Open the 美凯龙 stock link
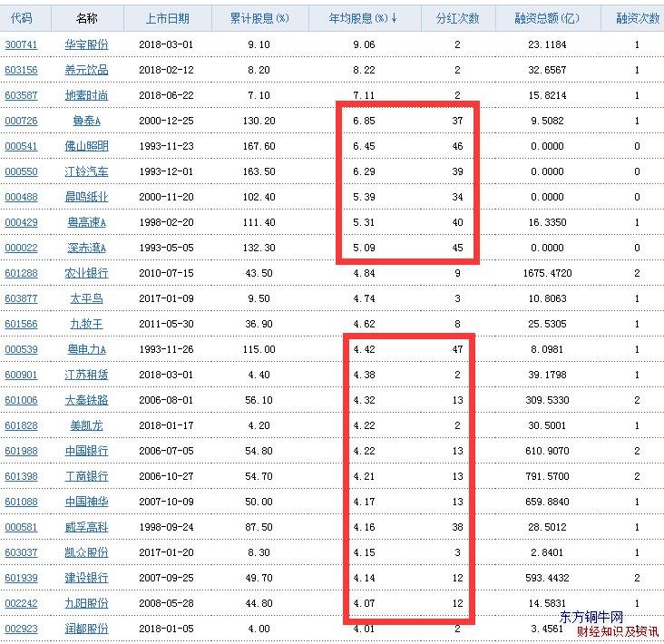This screenshot has width=664, height=644. pos(86,425)
